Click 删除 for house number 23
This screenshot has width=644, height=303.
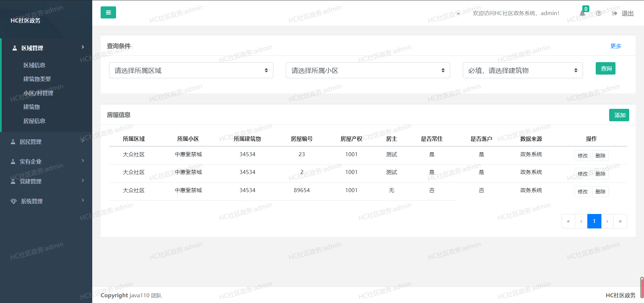point(600,156)
